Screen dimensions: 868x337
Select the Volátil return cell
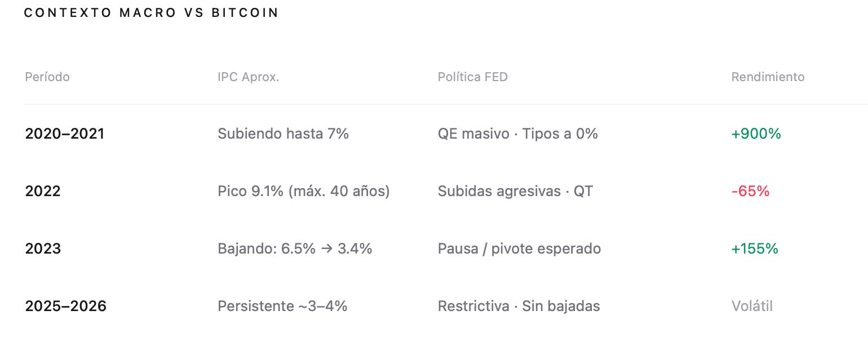pos(752,307)
